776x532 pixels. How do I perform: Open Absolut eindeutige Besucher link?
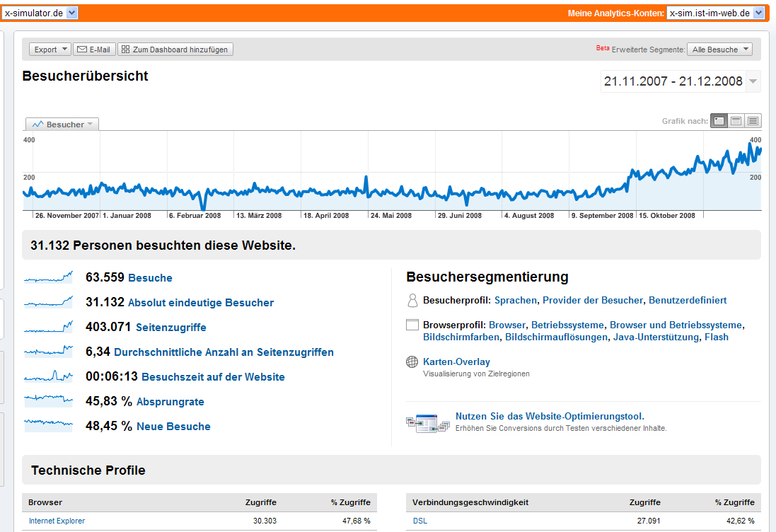201,303
